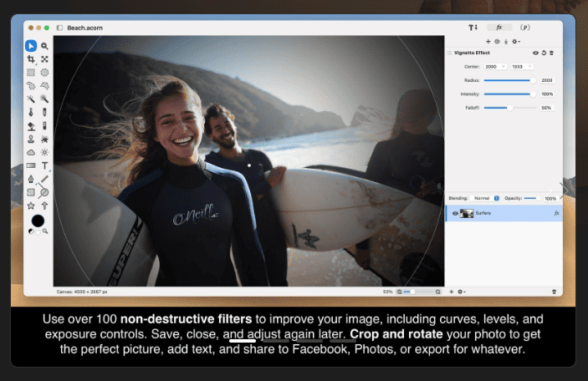Select the paint Brush tool
This screenshot has height=381, width=588.
point(31,112)
